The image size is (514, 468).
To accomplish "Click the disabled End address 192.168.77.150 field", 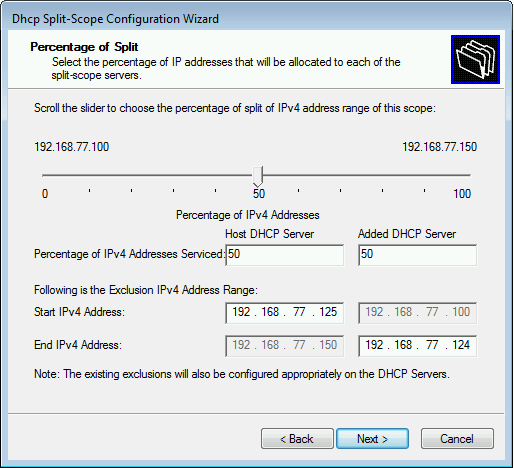I will pos(284,346).
